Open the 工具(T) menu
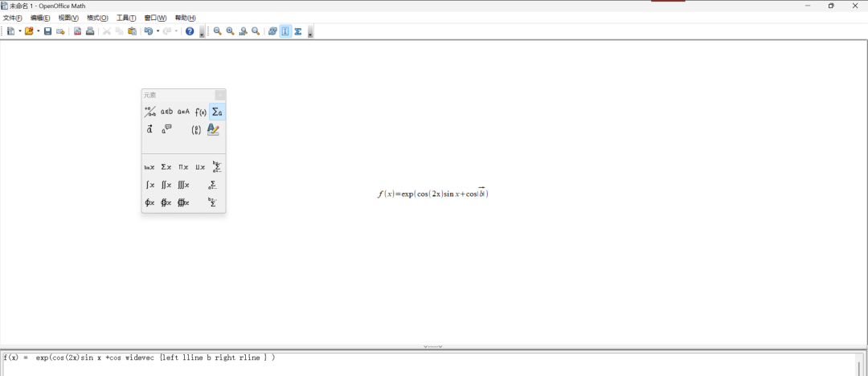The image size is (868, 376). pos(126,18)
